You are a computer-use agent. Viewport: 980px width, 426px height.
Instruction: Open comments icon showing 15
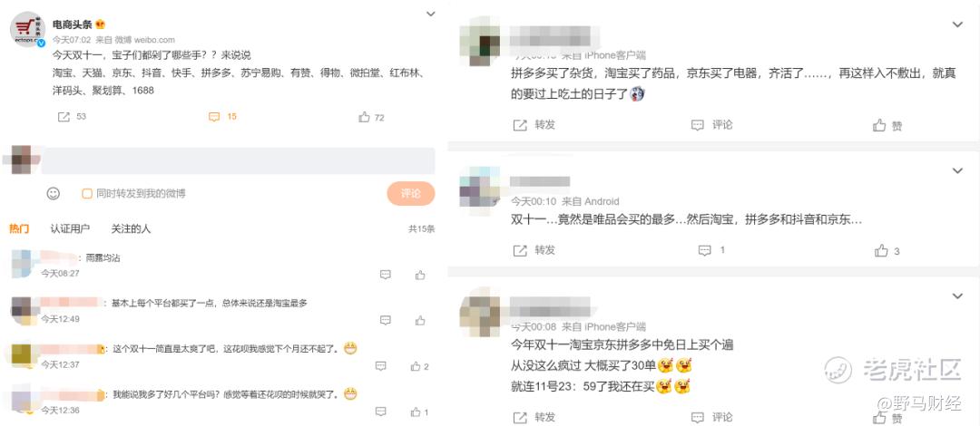pos(214,117)
